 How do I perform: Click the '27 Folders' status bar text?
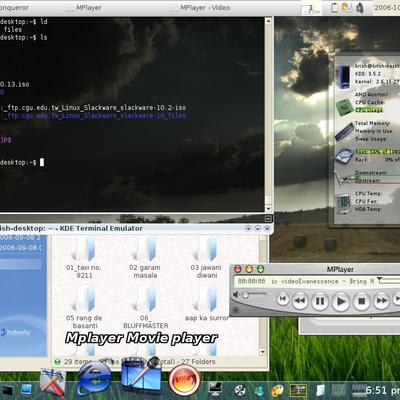[198, 362]
